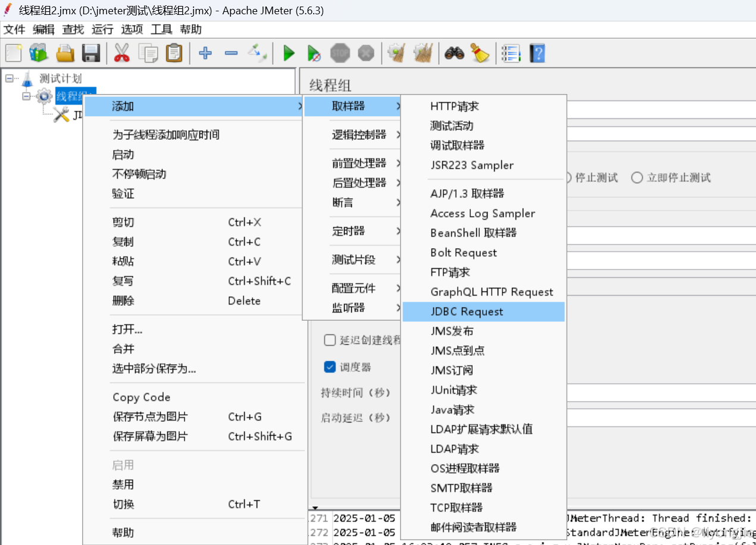Open the 添加 submenu in context menu
This screenshot has height=545, width=756.
194,107
